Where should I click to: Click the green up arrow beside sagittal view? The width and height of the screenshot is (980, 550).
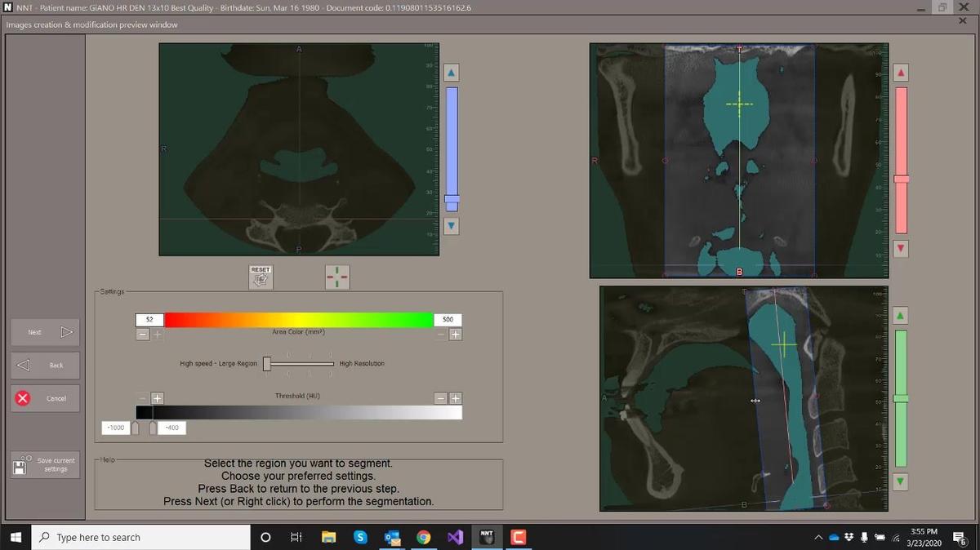901,315
